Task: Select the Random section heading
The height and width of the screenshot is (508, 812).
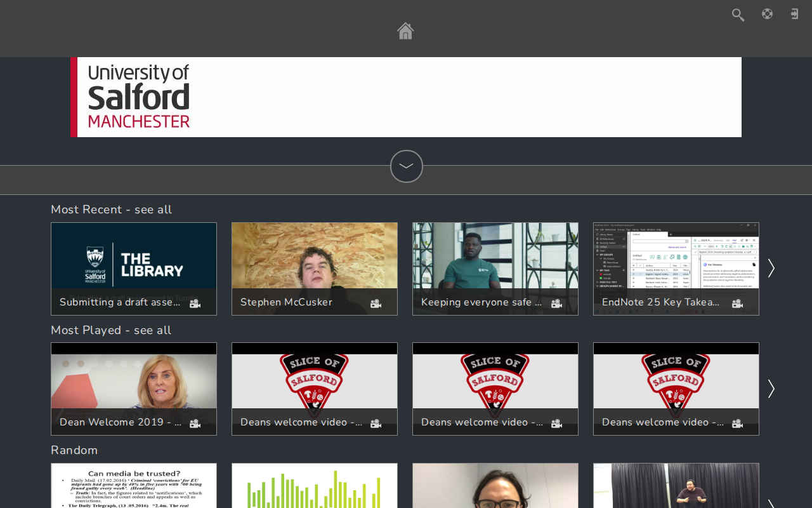Action: (74, 450)
